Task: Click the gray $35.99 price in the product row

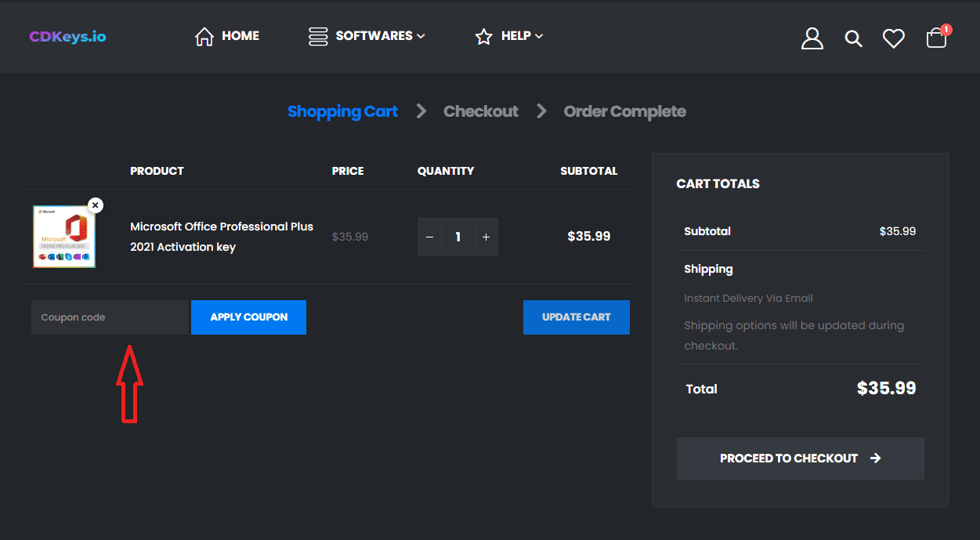Action: click(x=350, y=237)
